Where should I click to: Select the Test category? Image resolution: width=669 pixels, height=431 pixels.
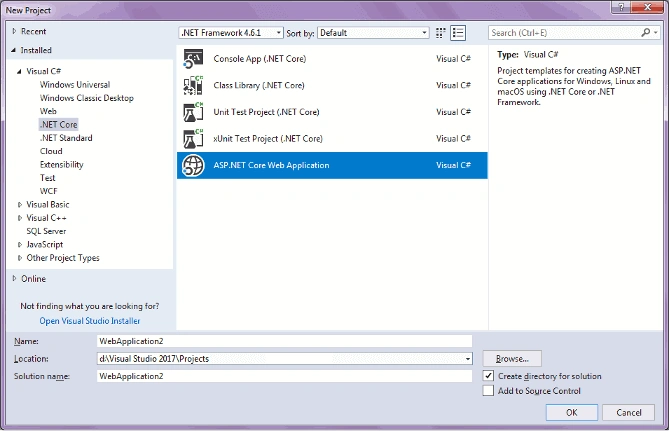coord(47,178)
